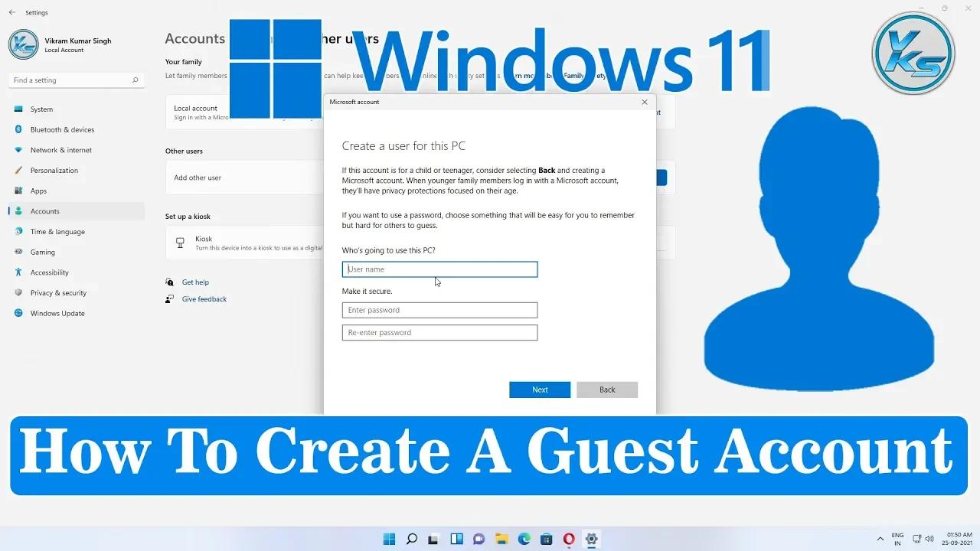Open Opera browser from the taskbar
The height and width of the screenshot is (551, 980).
[569, 540]
